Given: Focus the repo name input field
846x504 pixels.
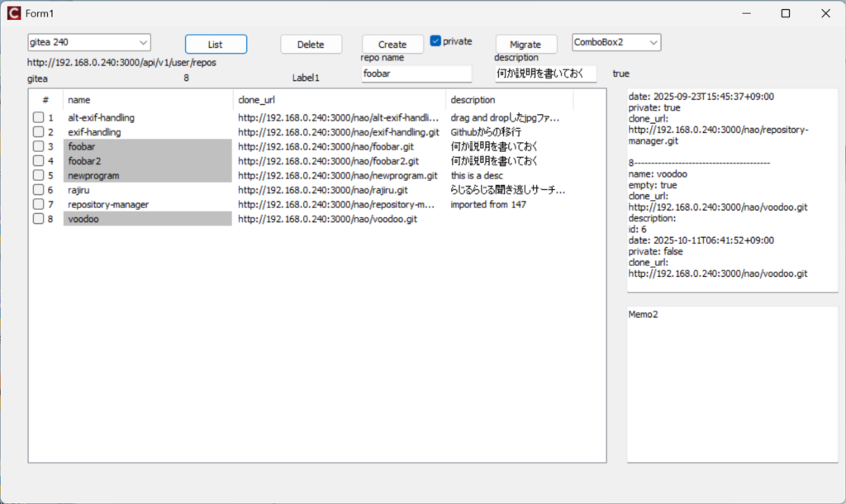Looking at the screenshot, I should pos(416,74).
